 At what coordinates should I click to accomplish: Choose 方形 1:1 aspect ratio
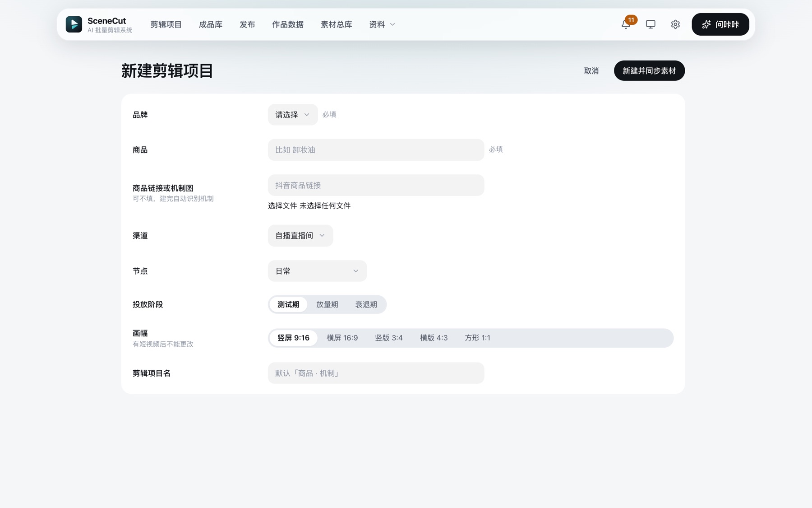(x=477, y=338)
